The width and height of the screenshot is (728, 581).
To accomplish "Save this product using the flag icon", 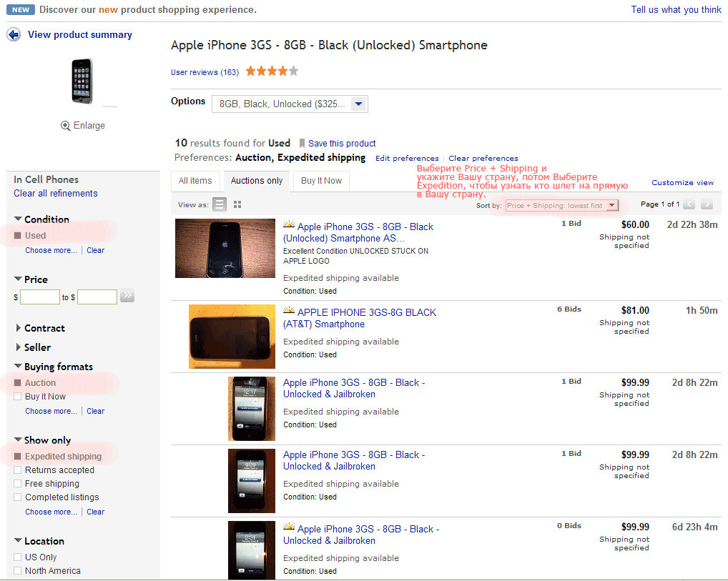I will click(x=303, y=143).
